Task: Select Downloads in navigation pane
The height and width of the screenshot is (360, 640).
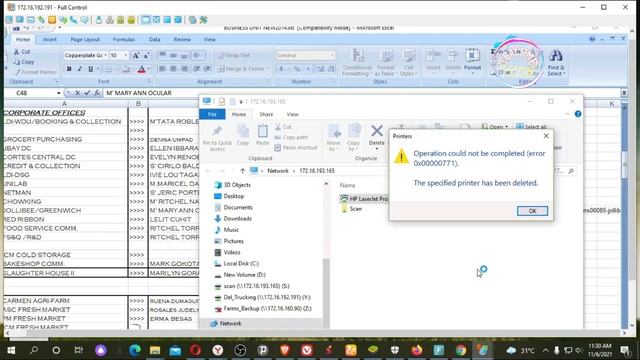Action: click(x=233, y=218)
